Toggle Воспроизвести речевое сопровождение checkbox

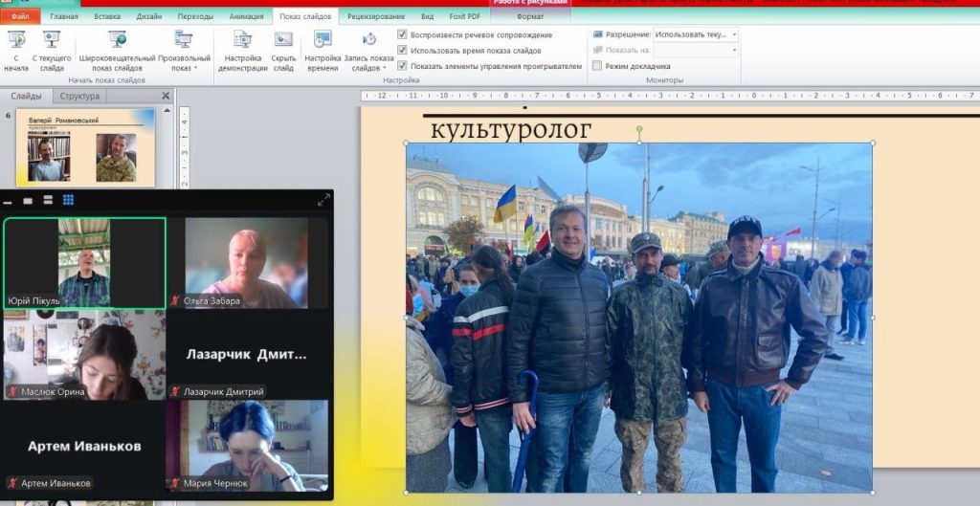403,35
